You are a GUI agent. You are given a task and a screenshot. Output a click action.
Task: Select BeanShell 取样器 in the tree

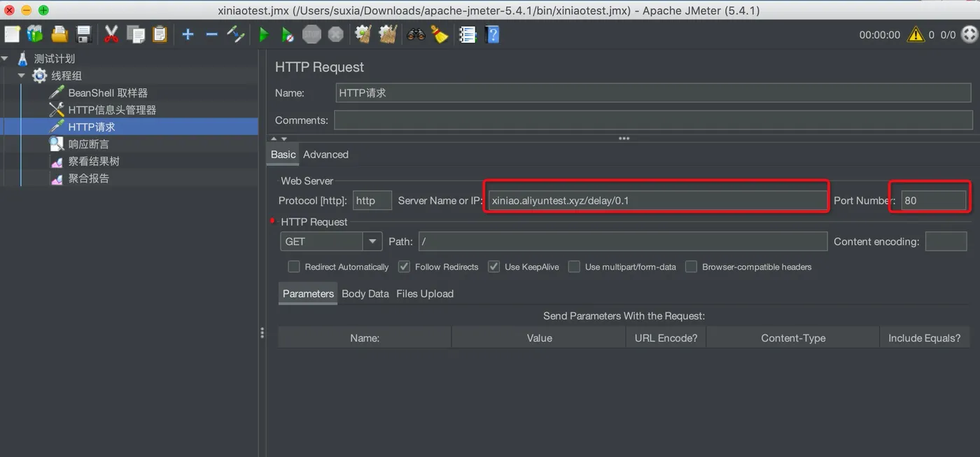click(108, 92)
